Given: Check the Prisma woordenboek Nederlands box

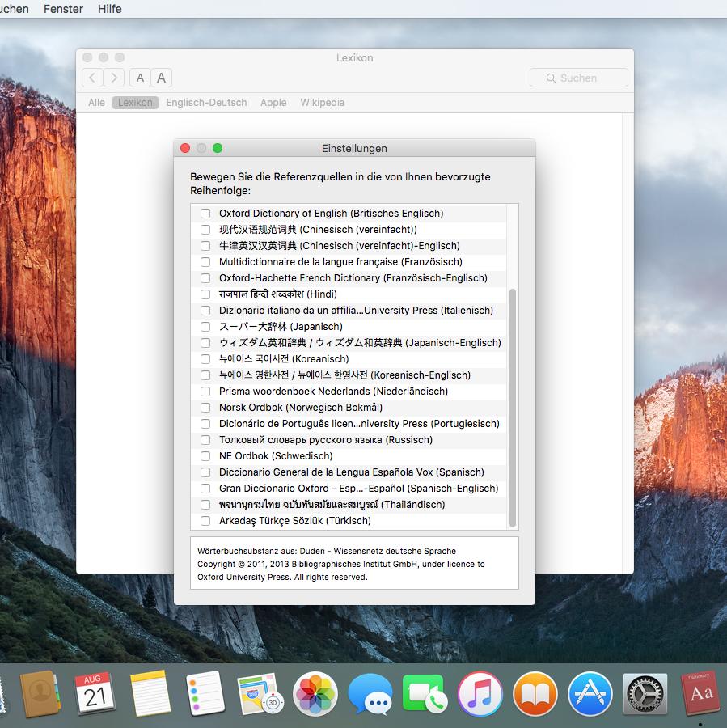Looking at the screenshot, I should 205,392.
